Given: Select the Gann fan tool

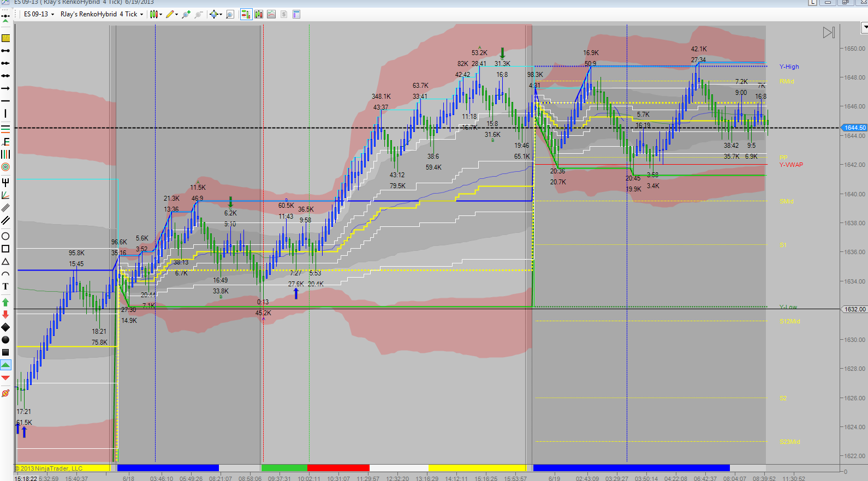Looking at the screenshot, I should (5, 195).
